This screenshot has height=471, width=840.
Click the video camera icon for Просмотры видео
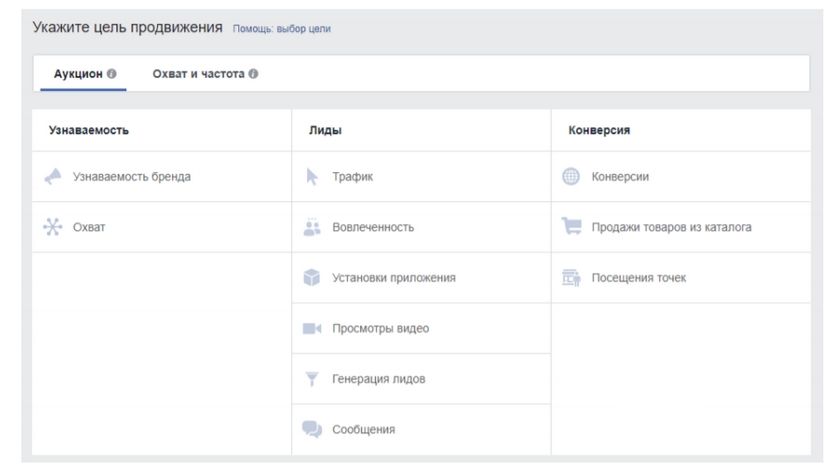[312, 328]
